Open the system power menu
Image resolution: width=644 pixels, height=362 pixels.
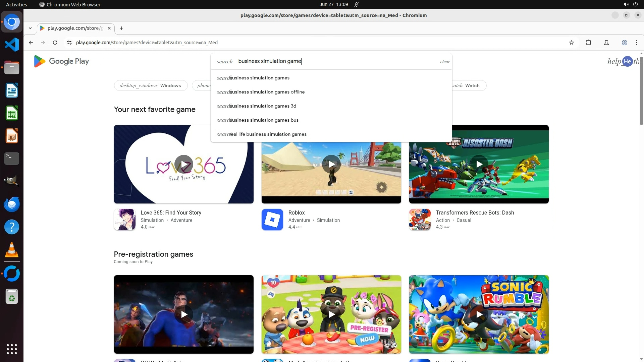click(x=635, y=4)
